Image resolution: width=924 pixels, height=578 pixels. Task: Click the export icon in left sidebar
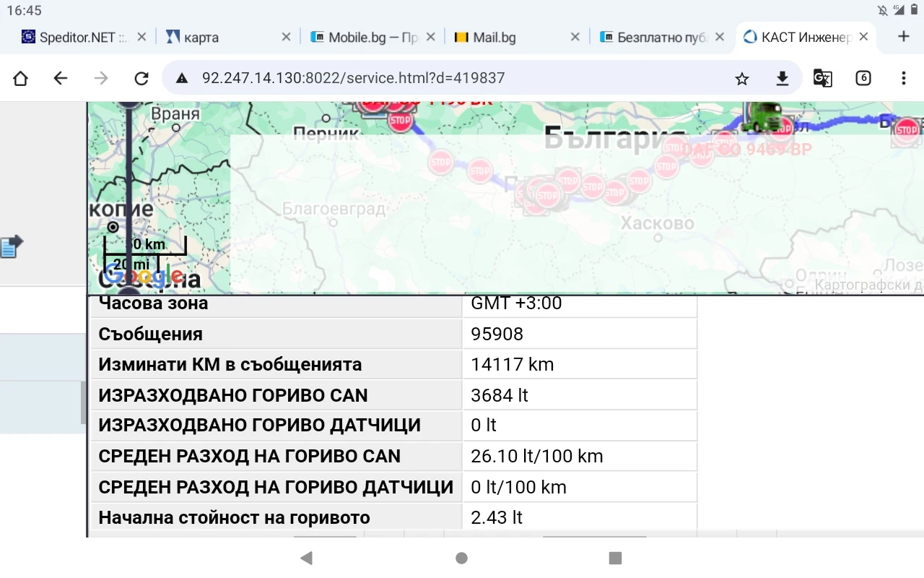click(12, 246)
